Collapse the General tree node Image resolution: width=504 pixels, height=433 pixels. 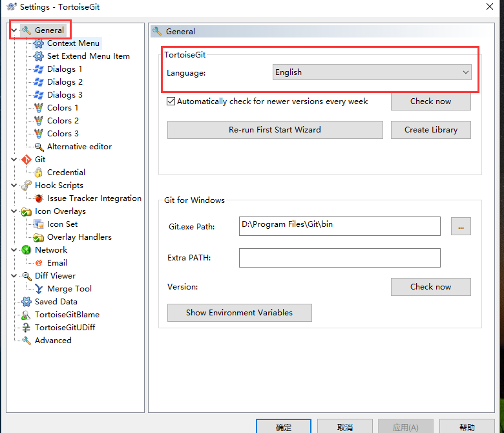(x=14, y=30)
